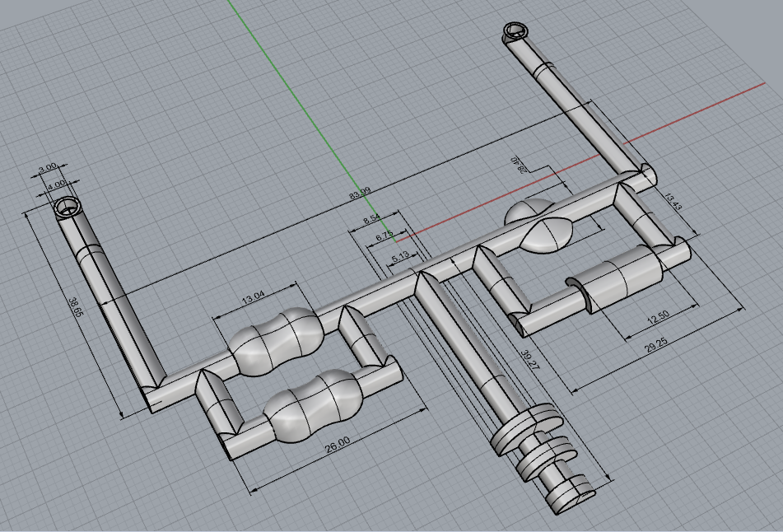Select the right tube's open ring end
The width and height of the screenshot is (783, 532).
515,32
